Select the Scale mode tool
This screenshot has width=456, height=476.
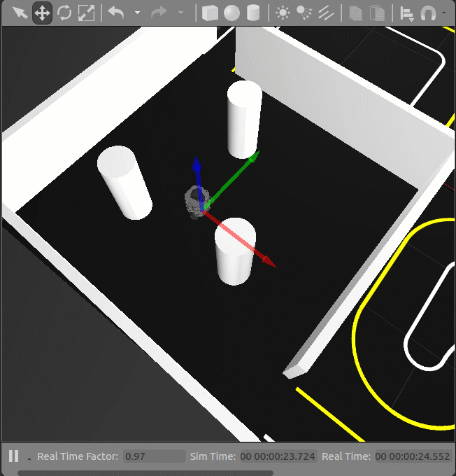(x=86, y=13)
